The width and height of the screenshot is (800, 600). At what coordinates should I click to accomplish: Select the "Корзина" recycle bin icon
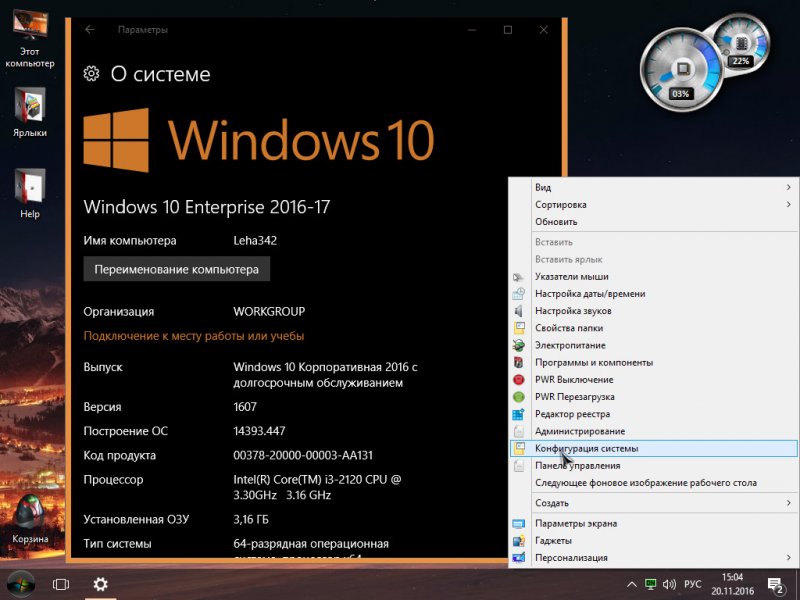[x=30, y=518]
